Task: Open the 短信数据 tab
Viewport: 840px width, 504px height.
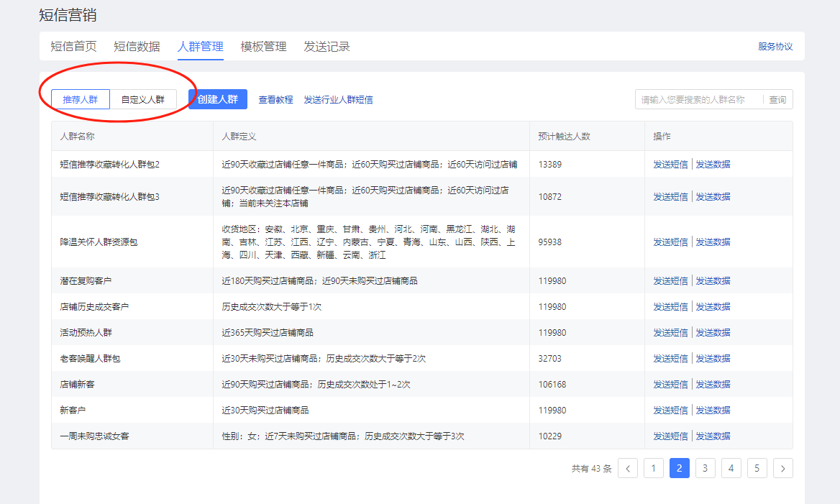Action: click(x=137, y=47)
